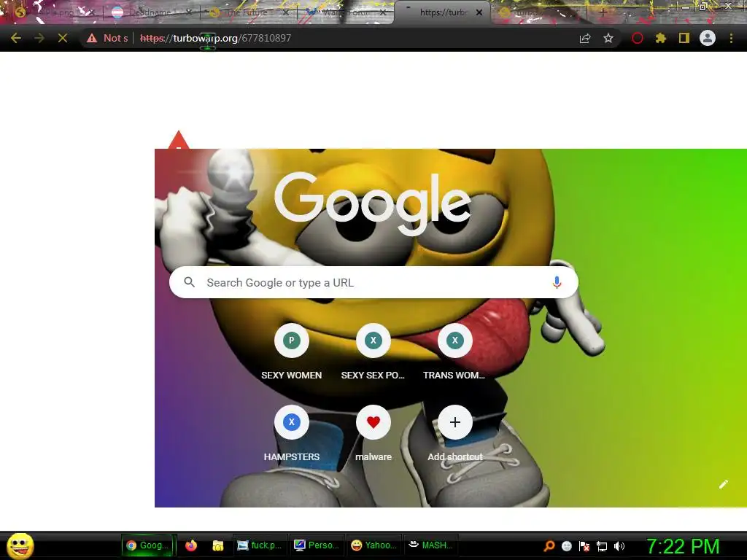Open a new browser tab
The height and width of the screenshot is (560, 747).
tap(603, 12)
